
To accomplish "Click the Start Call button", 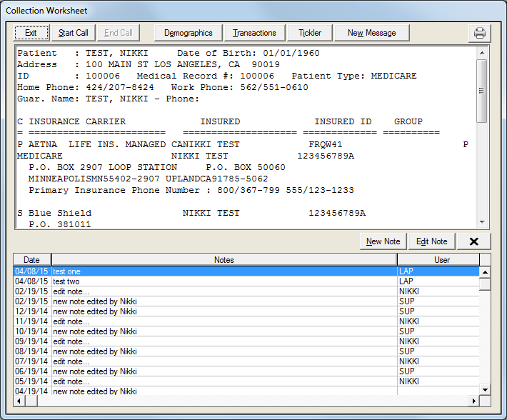I will click(x=74, y=33).
